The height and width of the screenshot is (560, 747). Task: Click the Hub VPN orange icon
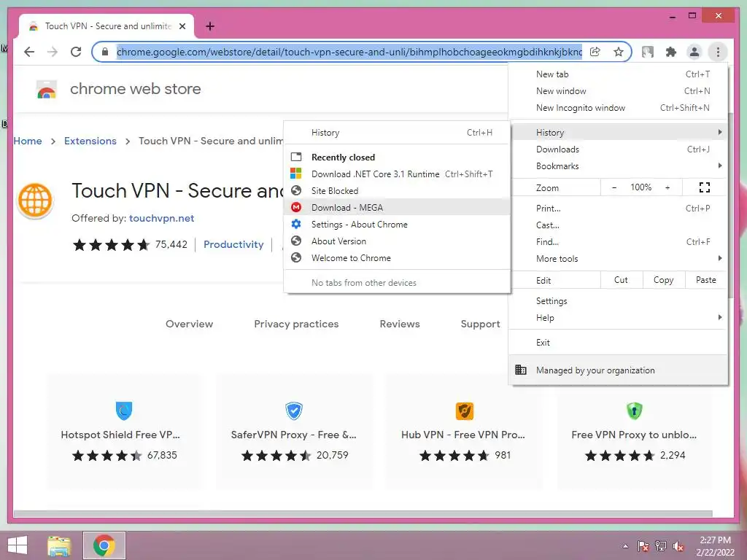click(x=465, y=411)
